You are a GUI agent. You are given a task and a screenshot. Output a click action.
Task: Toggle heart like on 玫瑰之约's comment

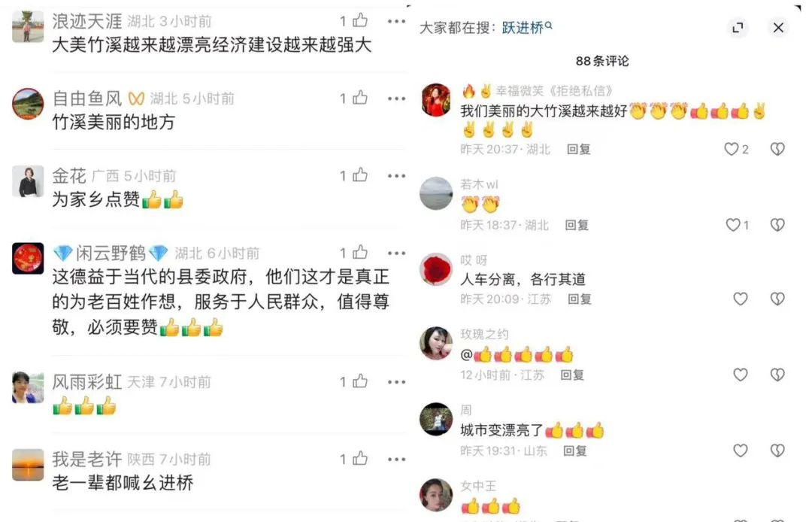pos(740,375)
